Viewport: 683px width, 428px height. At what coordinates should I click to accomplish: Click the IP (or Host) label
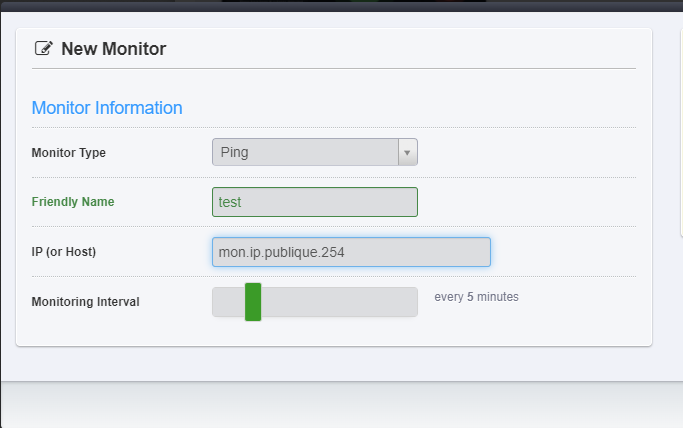point(64,252)
